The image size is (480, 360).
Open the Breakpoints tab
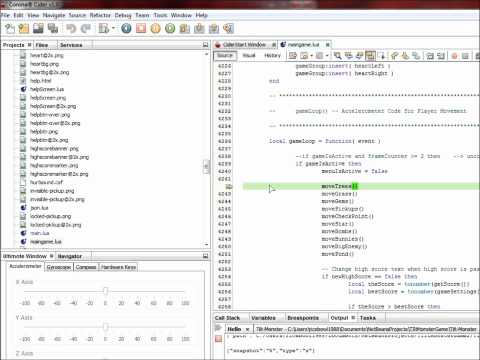pyautogui.click(x=303, y=318)
